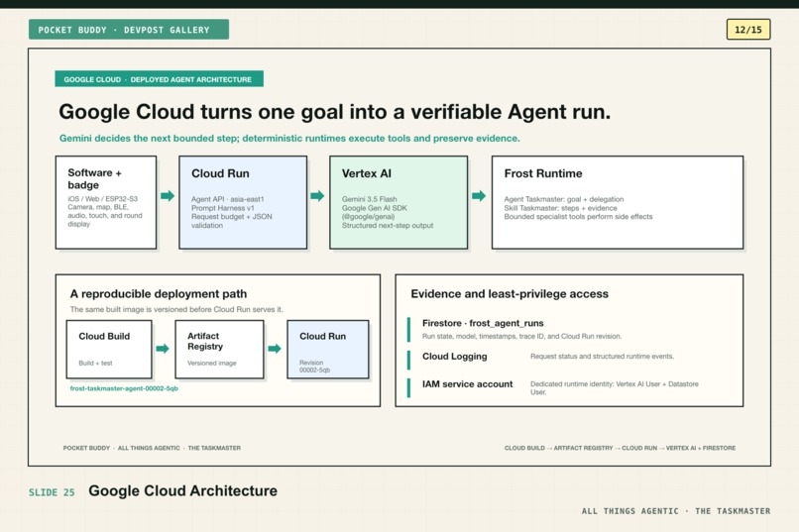Click the 'SLIDE 25' label
This screenshot has width=799, height=532.
[52, 492]
